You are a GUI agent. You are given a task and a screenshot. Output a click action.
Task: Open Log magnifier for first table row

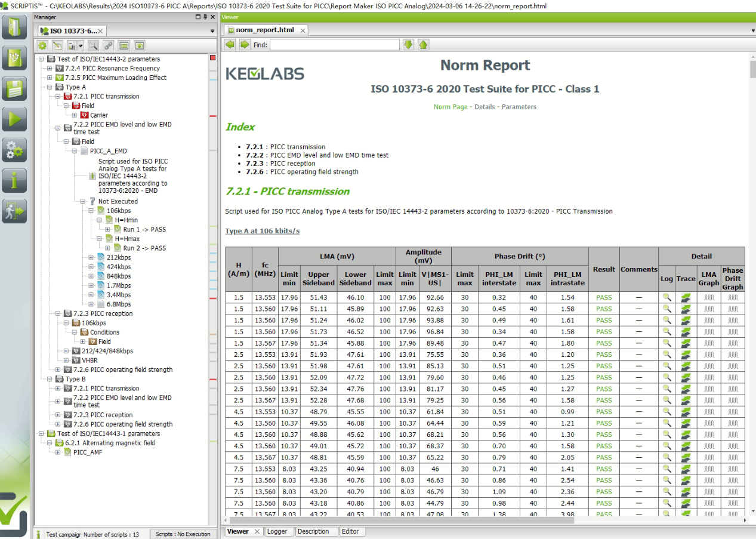pyautogui.click(x=666, y=297)
